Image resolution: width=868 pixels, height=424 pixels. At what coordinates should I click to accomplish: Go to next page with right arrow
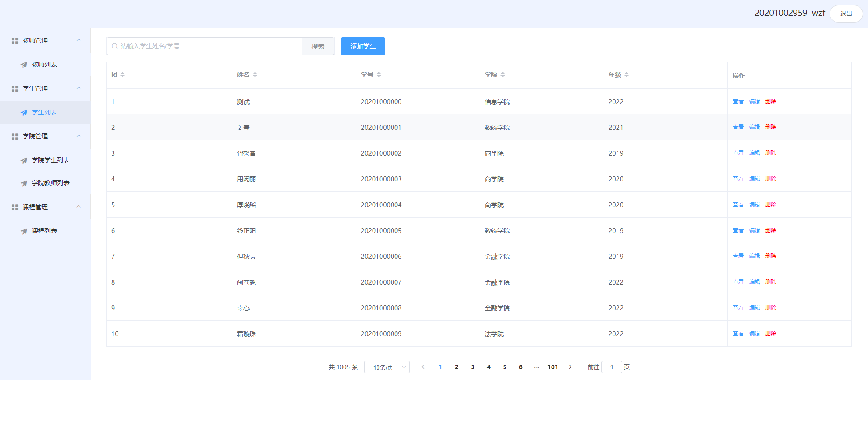point(570,367)
